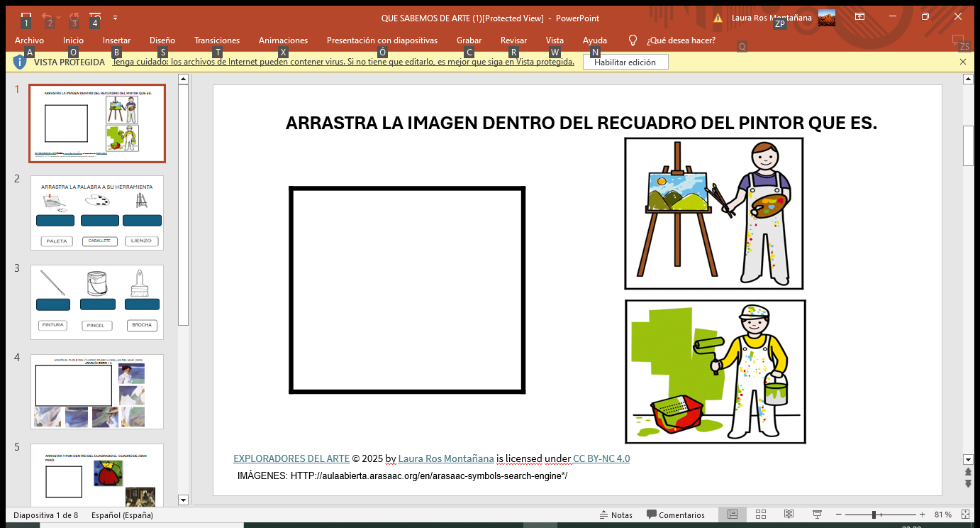
Task: Click the Redo icon in the quick access toolbar
Action: pos(74,17)
